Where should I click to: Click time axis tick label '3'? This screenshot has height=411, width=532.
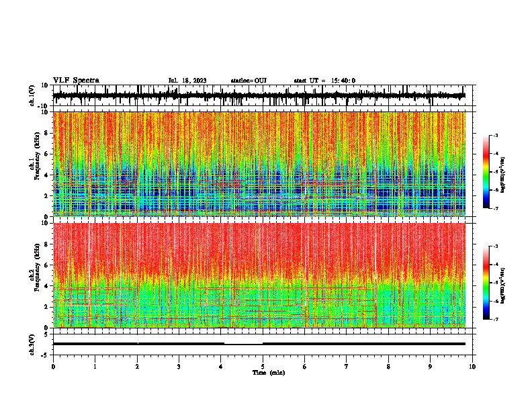pyautogui.click(x=179, y=367)
